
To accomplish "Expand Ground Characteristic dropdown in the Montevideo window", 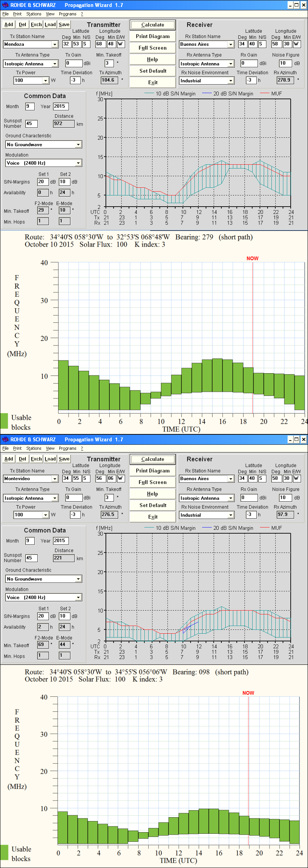I will tap(79, 579).
